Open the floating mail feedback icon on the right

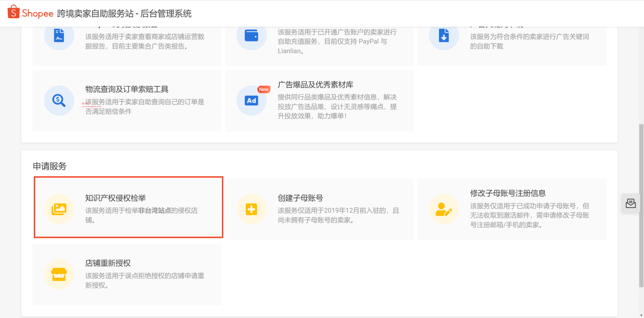coord(631,204)
